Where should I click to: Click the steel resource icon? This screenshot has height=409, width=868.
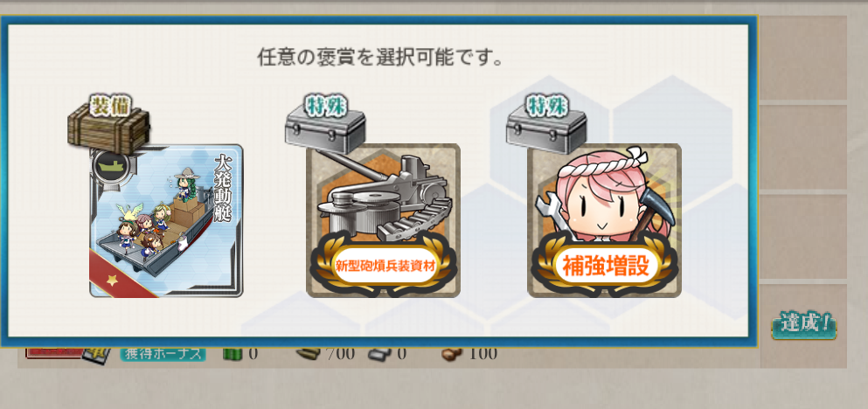coord(378,353)
